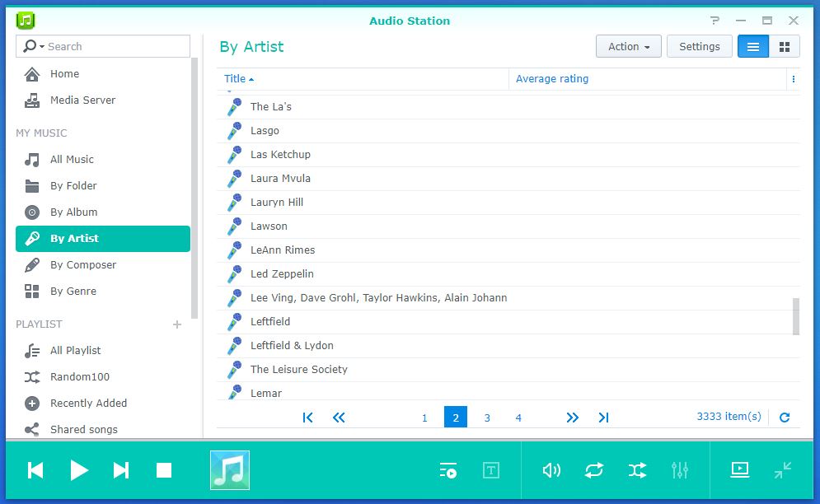Select artist LeAnn Rimes

coord(508,250)
